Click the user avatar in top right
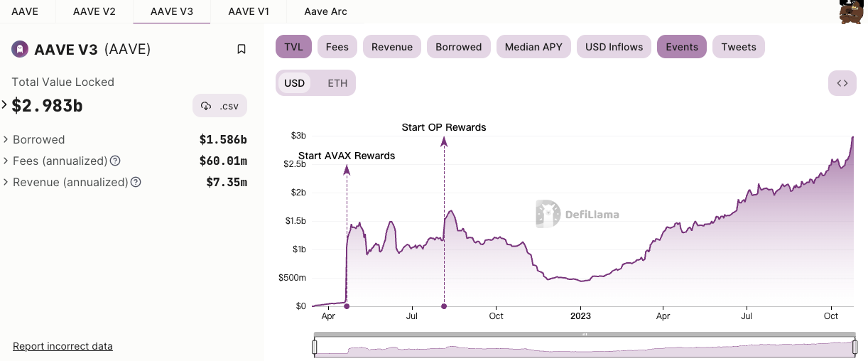The image size is (868, 361). coord(850,11)
